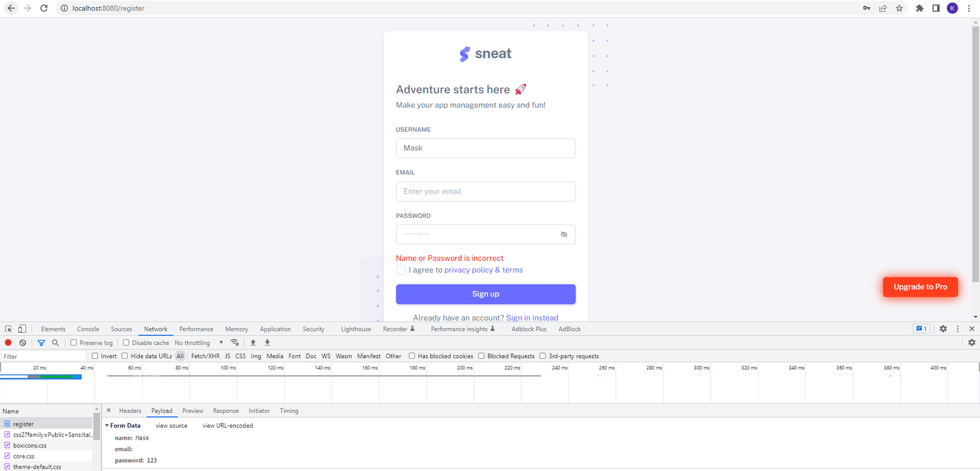Open the No throttling dropdown
Screen dimensions: 980x471
[199, 343]
